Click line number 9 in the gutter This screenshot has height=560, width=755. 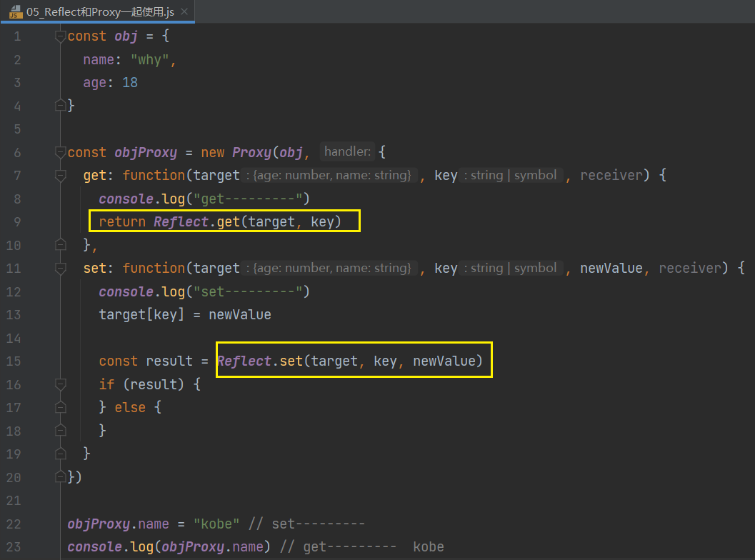pos(17,222)
